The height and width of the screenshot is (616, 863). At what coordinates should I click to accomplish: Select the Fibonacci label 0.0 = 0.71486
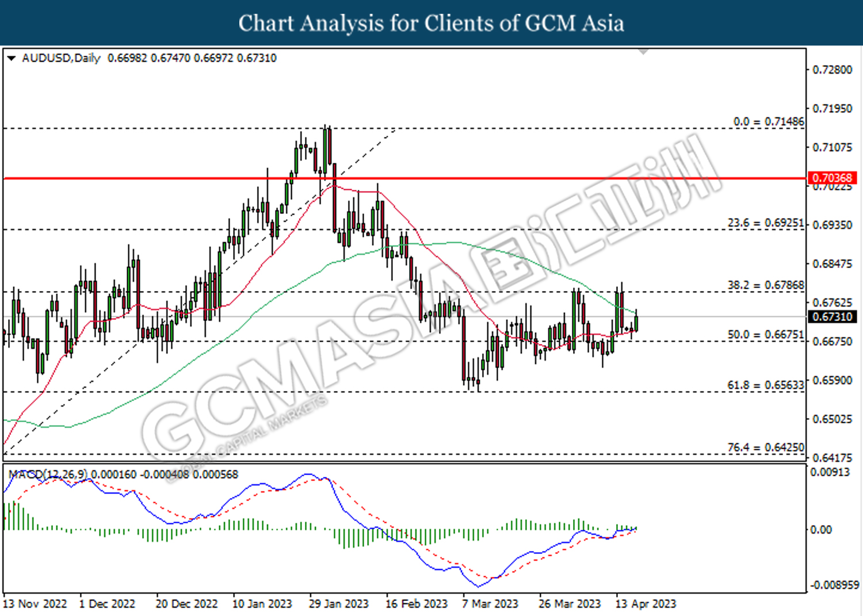(x=769, y=121)
